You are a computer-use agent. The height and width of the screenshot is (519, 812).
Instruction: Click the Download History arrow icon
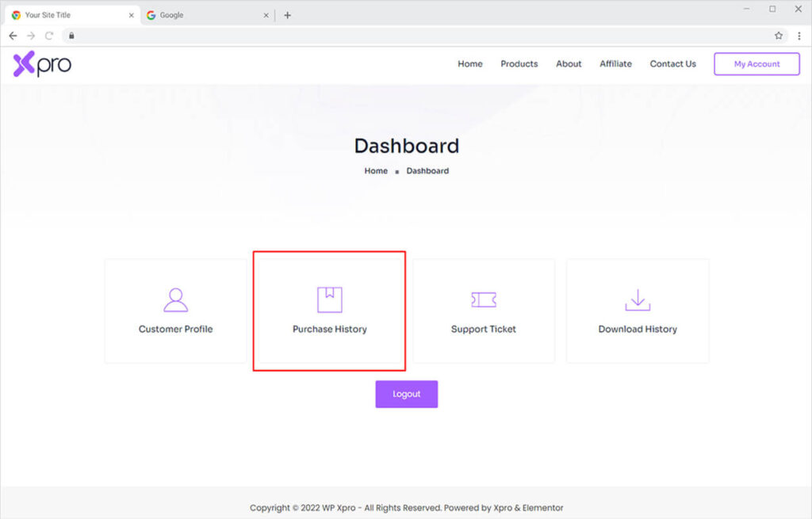click(637, 300)
